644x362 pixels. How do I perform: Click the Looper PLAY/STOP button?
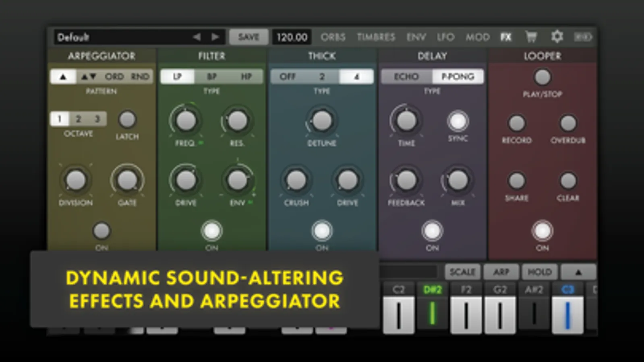coord(542,77)
